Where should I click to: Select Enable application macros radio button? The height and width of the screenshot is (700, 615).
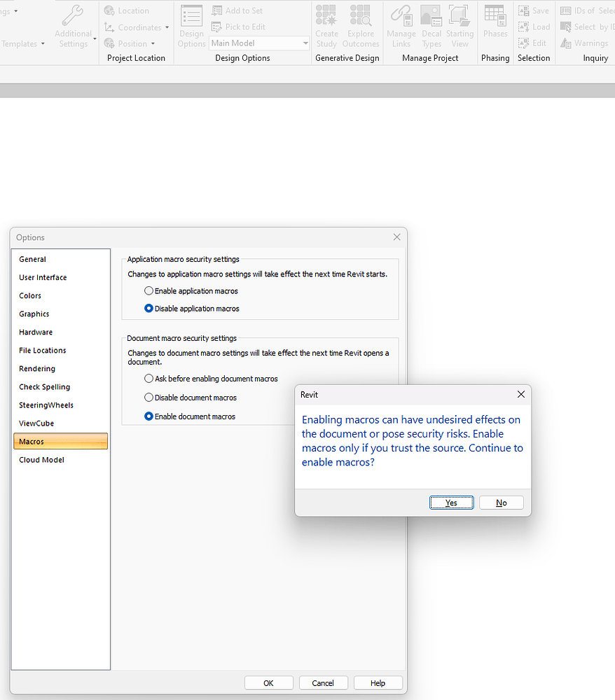click(x=148, y=290)
